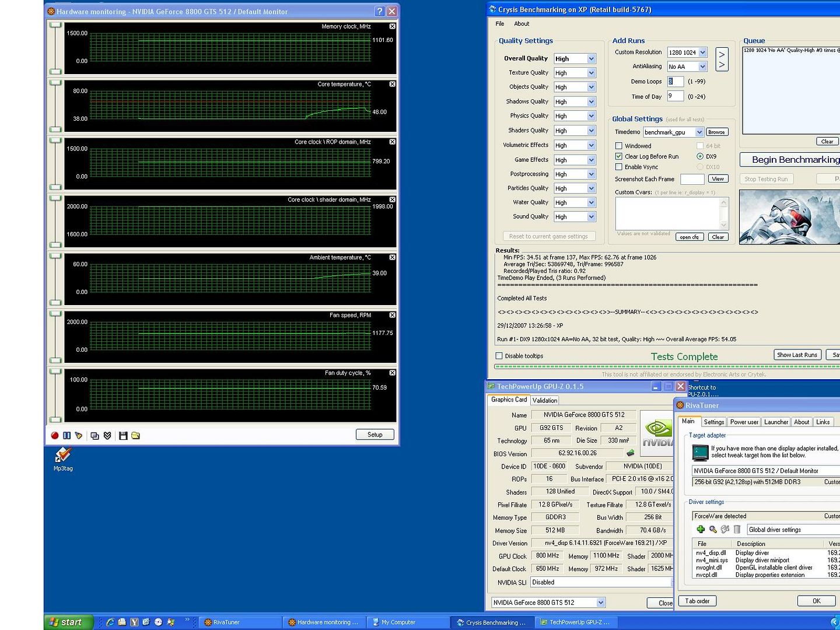
Task: Click the Yahoo icon in quick launch
Action: point(134,622)
